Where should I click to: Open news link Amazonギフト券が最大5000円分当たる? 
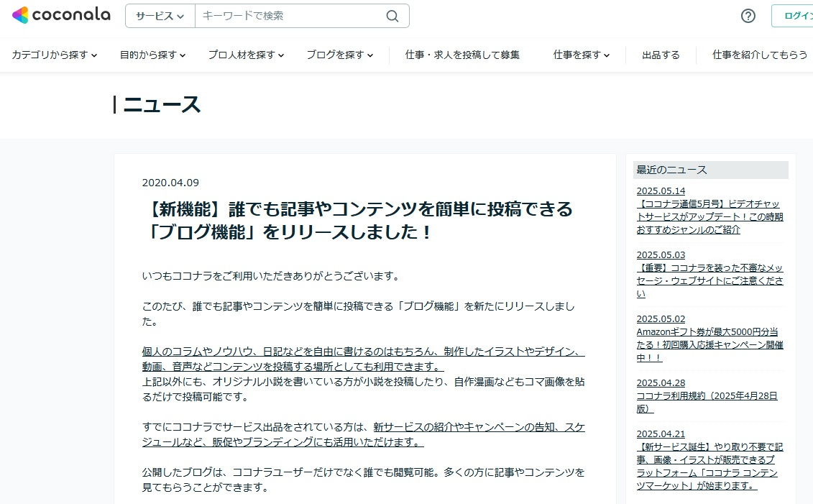tap(709, 344)
